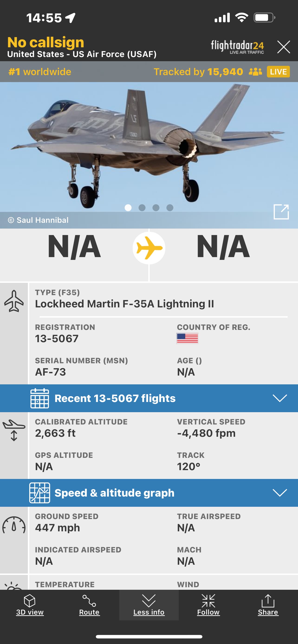Tap the calendar icon for recent flights

pyautogui.click(x=39, y=398)
